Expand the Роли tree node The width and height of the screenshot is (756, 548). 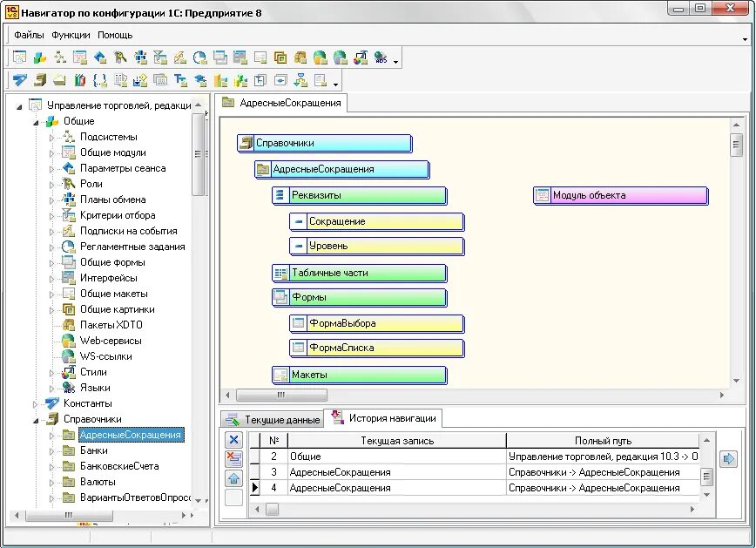click(51, 185)
